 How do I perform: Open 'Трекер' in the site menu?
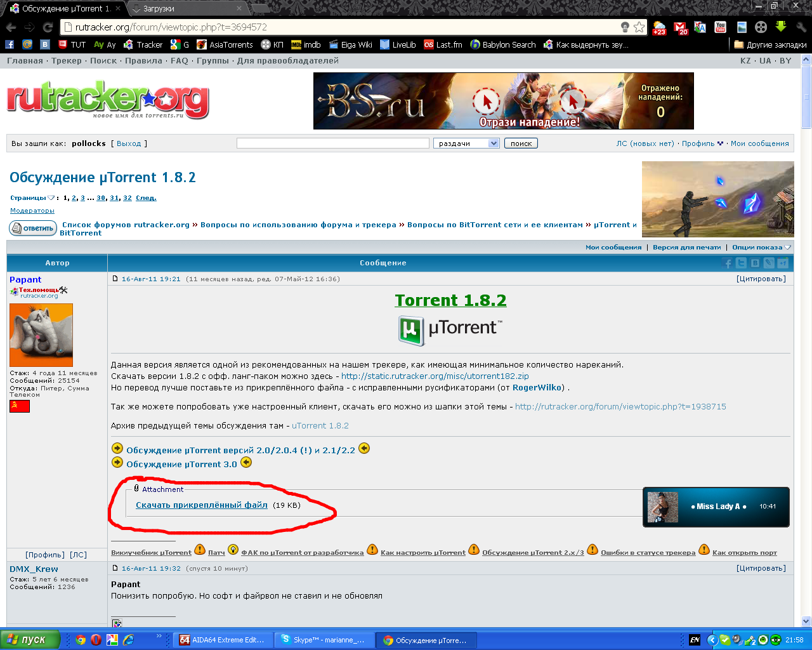click(67, 61)
